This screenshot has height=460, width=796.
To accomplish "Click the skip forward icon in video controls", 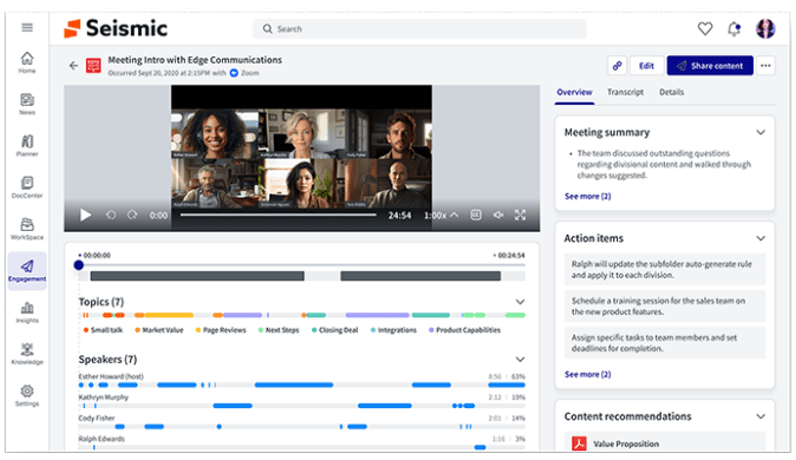I will 133,214.
